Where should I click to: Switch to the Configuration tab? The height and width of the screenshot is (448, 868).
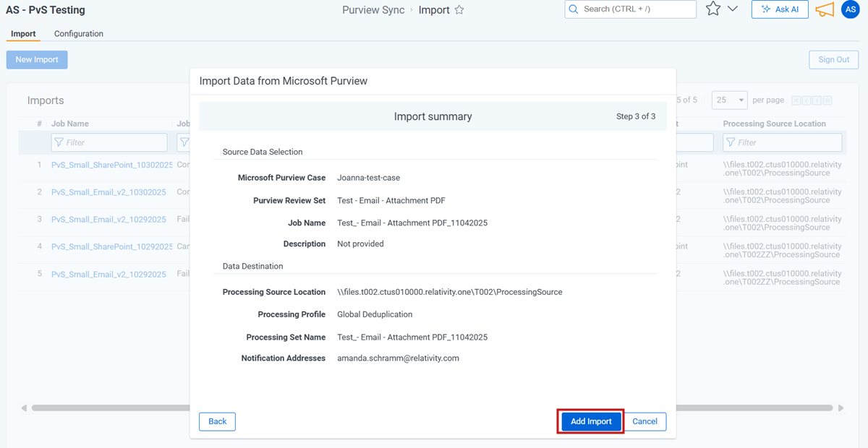pyautogui.click(x=78, y=34)
